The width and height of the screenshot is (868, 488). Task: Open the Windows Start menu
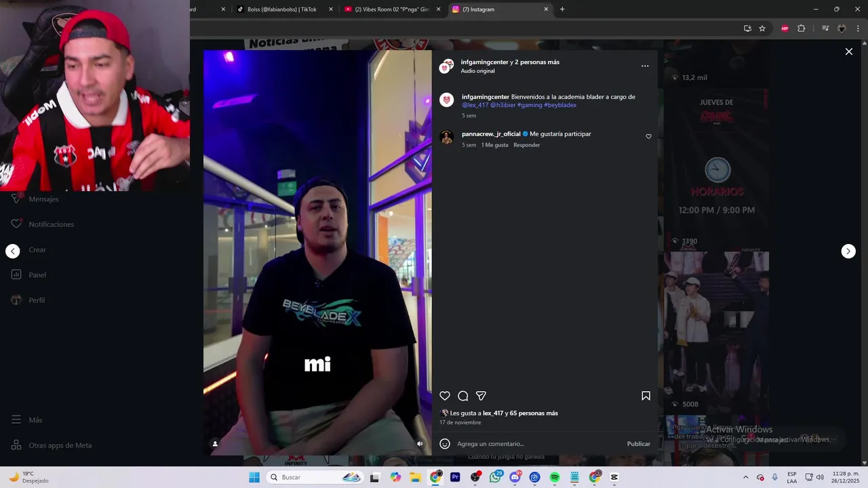pyautogui.click(x=254, y=477)
